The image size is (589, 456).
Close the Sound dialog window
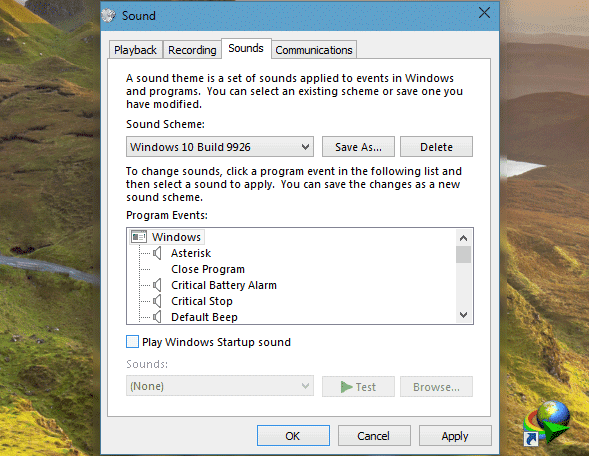[x=485, y=13]
